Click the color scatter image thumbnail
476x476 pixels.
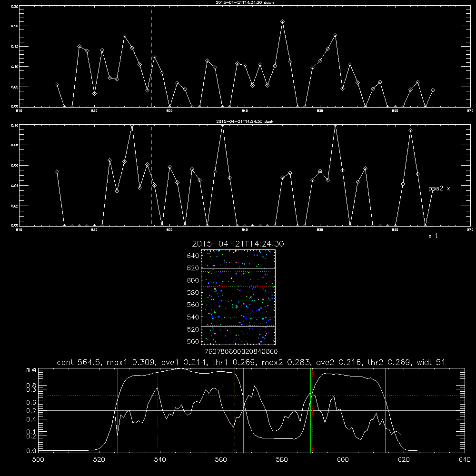click(238, 297)
